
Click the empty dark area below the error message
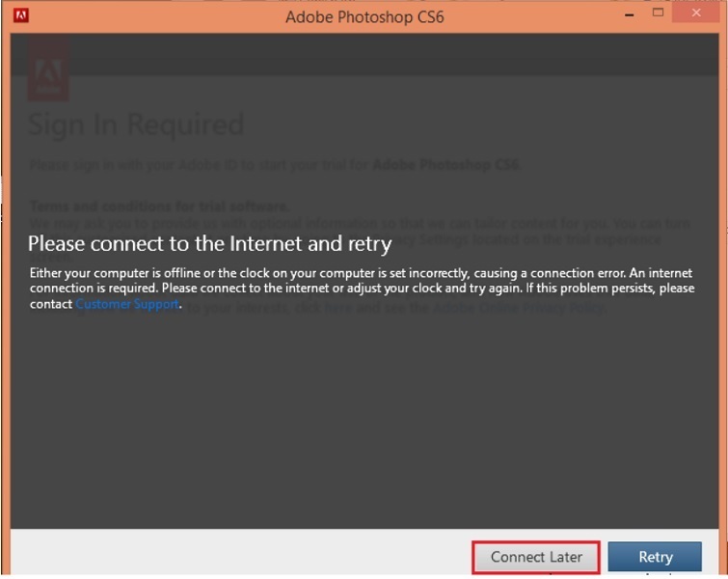point(364,425)
